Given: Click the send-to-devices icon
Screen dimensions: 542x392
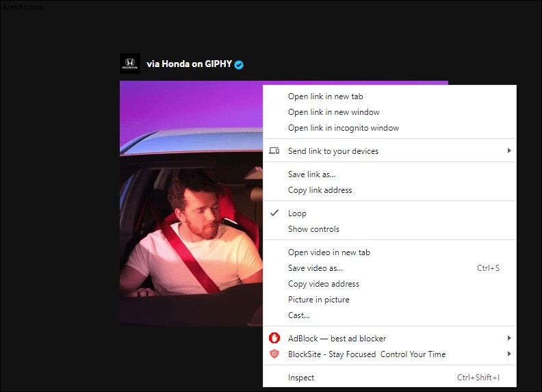Looking at the screenshot, I should click(274, 151).
